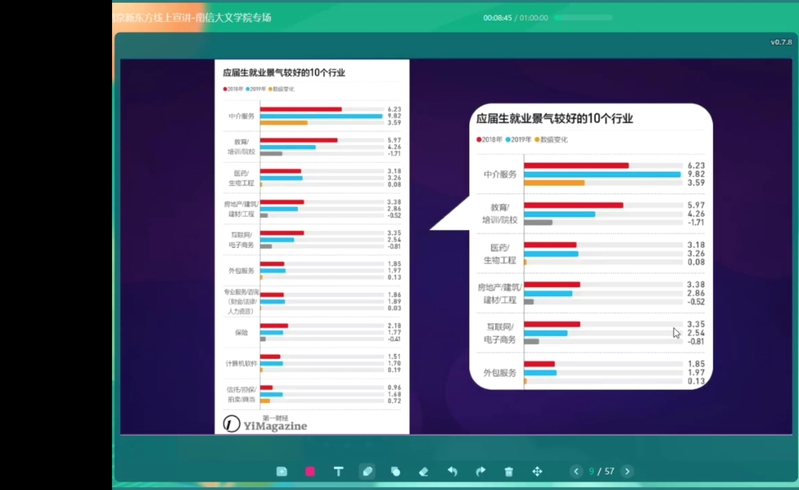The image size is (799, 490).
Task: Select the Text tool
Action: tap(338, 471)
